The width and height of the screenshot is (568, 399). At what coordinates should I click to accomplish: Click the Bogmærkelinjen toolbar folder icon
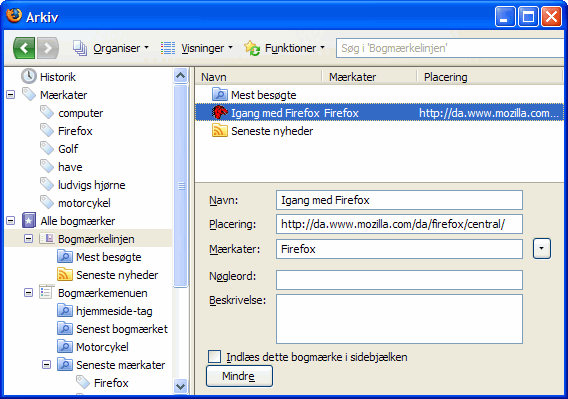47,238
